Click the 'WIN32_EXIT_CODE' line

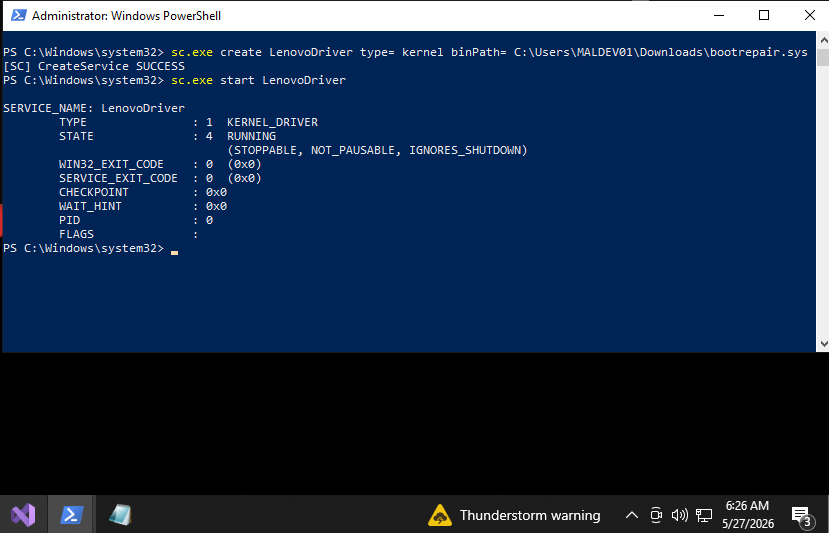160,164
